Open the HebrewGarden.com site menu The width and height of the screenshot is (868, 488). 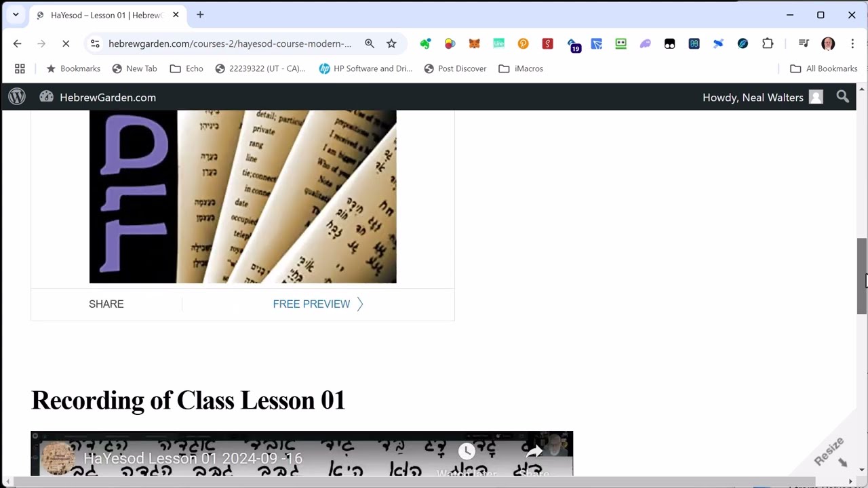coord(98,97)
